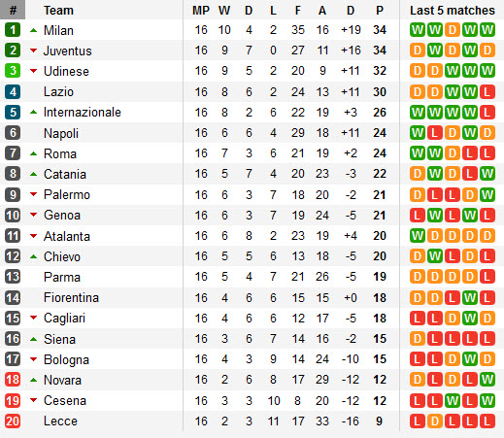Click the green rank 1 badge
Viewport: 504px width, 438px height.
(x=13, y=30)
